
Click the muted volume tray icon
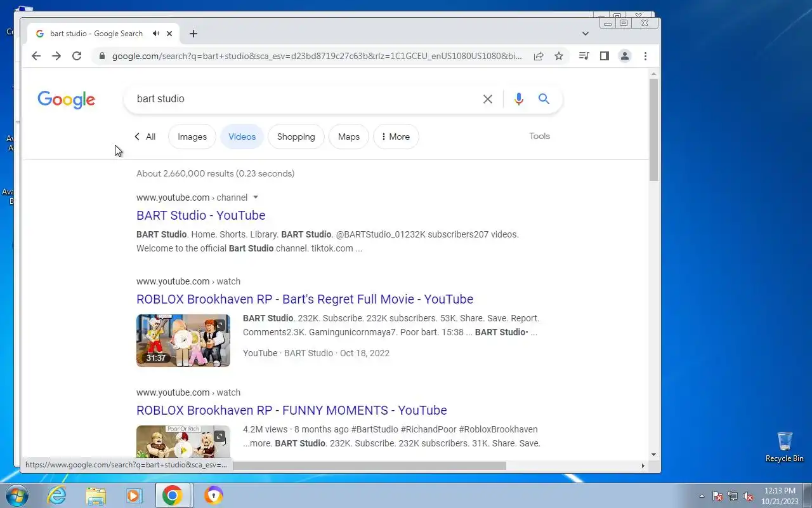click(748, 497)
